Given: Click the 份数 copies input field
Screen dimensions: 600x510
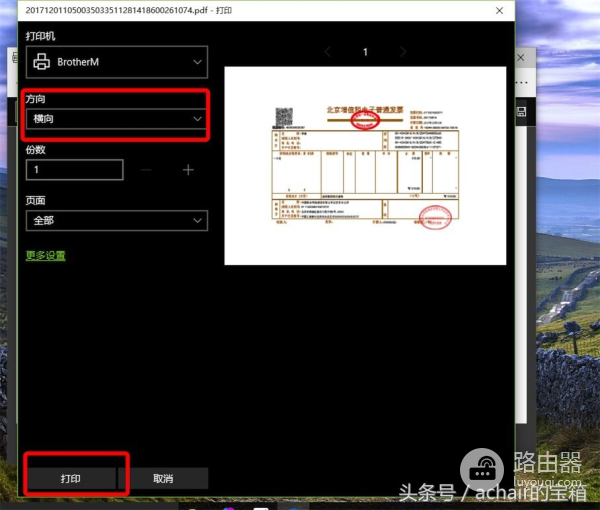Looking at the screenshot, I should point(74,170).
